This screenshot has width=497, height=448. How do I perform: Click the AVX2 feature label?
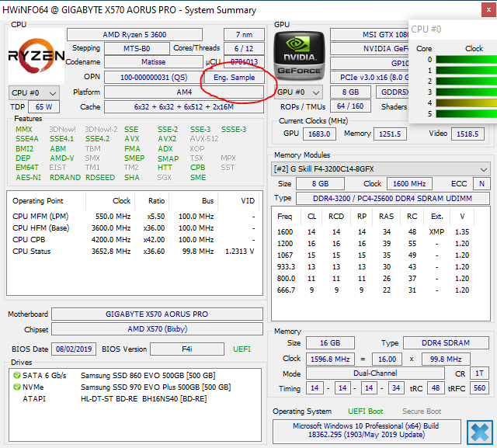pos(167,139)
